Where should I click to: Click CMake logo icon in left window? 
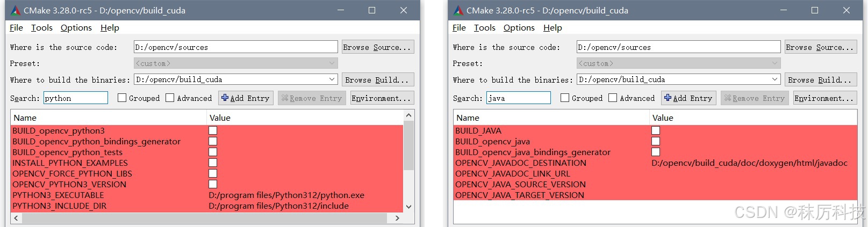(16, 10)
